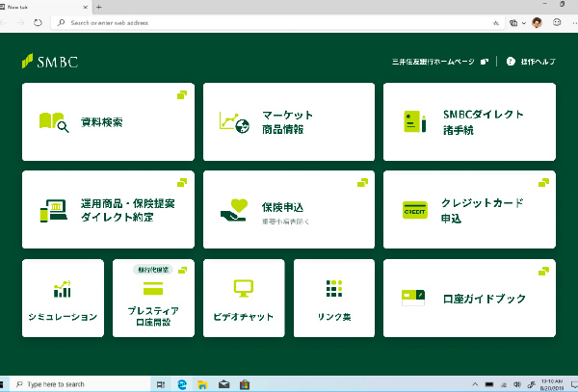Click the small note under 保険申込

tap(286, 222)
